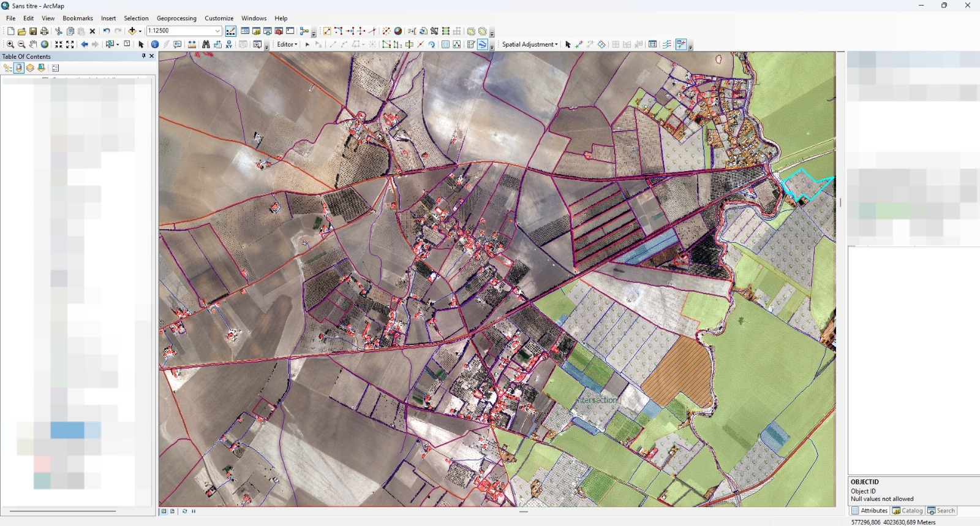
Task: Open Find with binoculars icon
Action: (206, 44)
